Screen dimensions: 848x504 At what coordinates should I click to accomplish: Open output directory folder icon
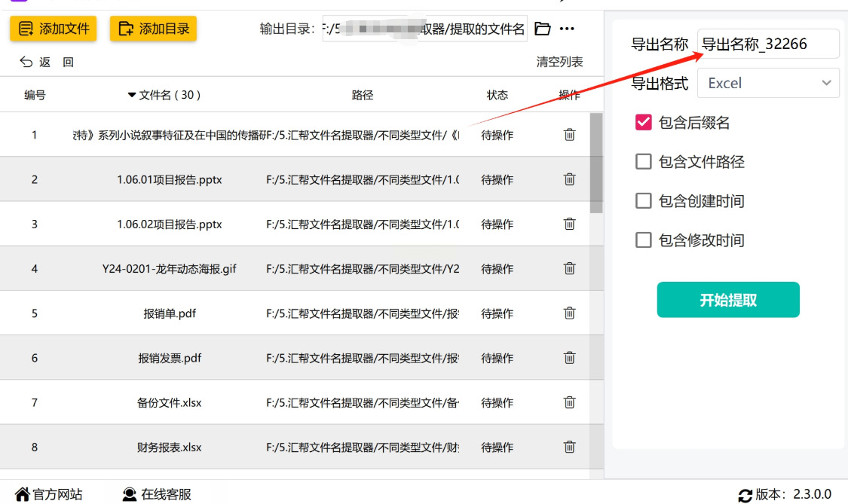542,29
